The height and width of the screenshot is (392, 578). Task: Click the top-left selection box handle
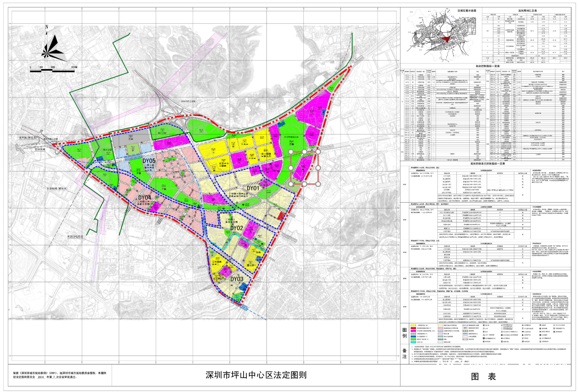pos(291,152)
